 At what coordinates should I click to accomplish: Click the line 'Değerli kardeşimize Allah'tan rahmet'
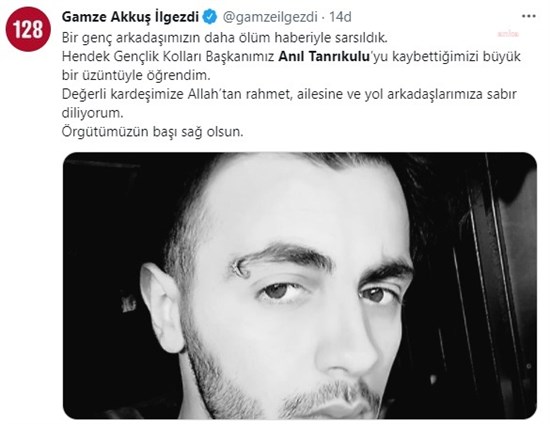[x=177, y=94]
